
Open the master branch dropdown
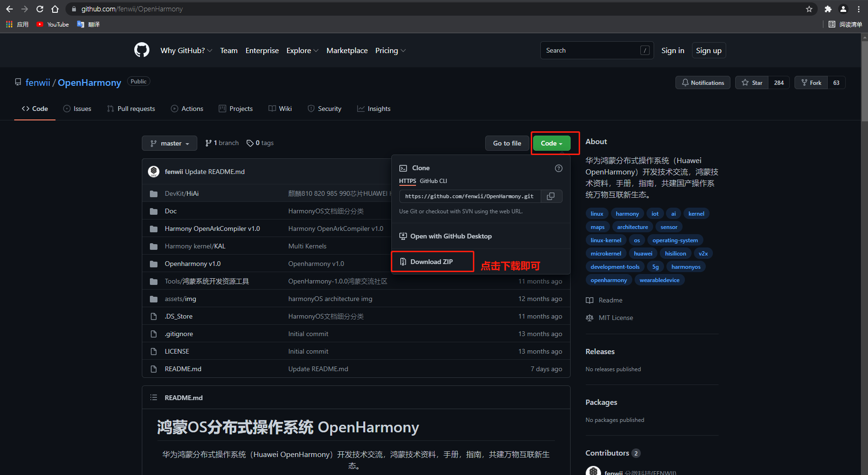pyautogui.click(x=169, y=143)
